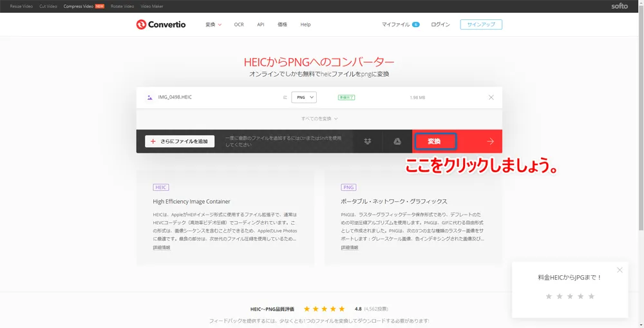
Task: Open the Dropbox upload icon
Action: coord(368,141)
